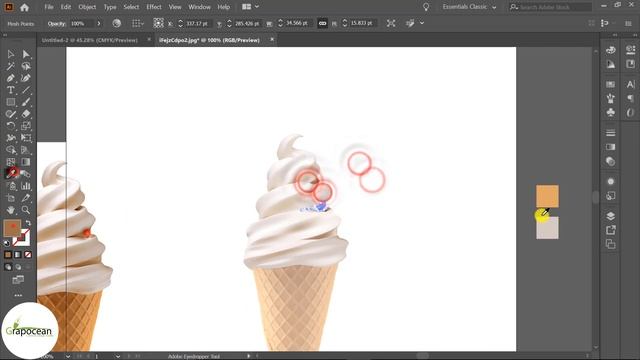Open the arrange documents dropdown
640x360 pixels.
point(250,7)
